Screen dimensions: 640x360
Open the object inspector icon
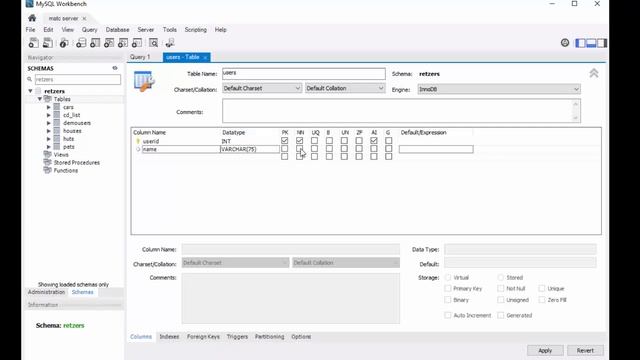coord(64,43)
